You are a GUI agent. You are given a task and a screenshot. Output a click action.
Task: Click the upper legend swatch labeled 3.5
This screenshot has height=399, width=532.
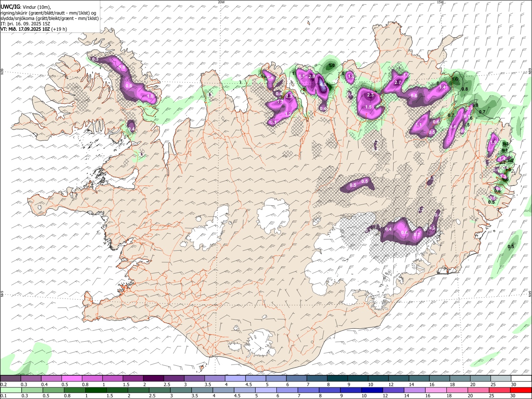pos(215,378)
